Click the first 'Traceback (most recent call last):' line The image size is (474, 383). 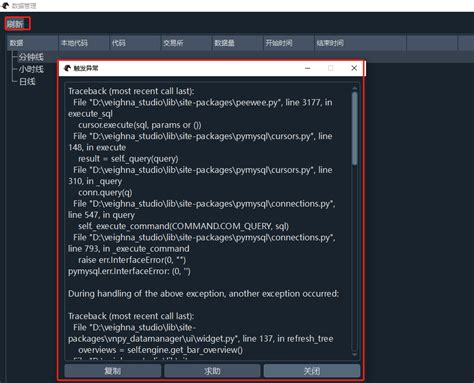tap(131, 91)
